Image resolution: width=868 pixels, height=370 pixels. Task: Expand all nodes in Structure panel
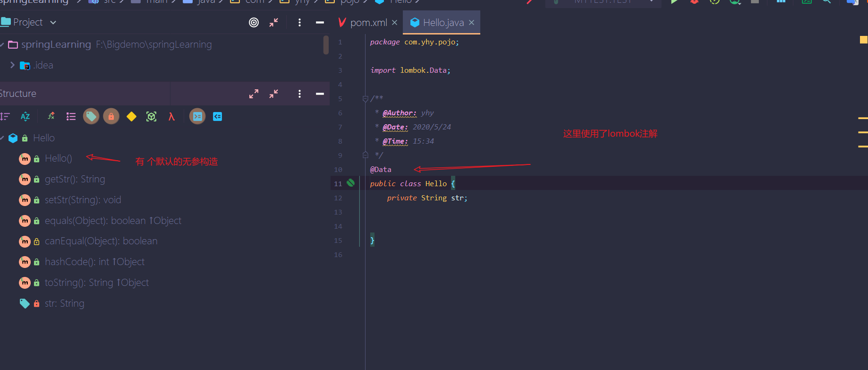pyautogui.click(x=254, y=94)
